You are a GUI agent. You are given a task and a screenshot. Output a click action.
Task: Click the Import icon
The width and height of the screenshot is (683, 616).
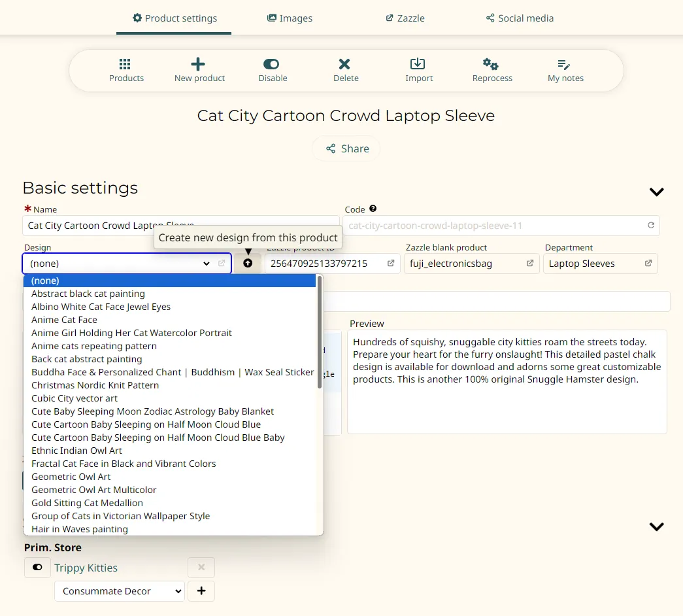(418, 64)
